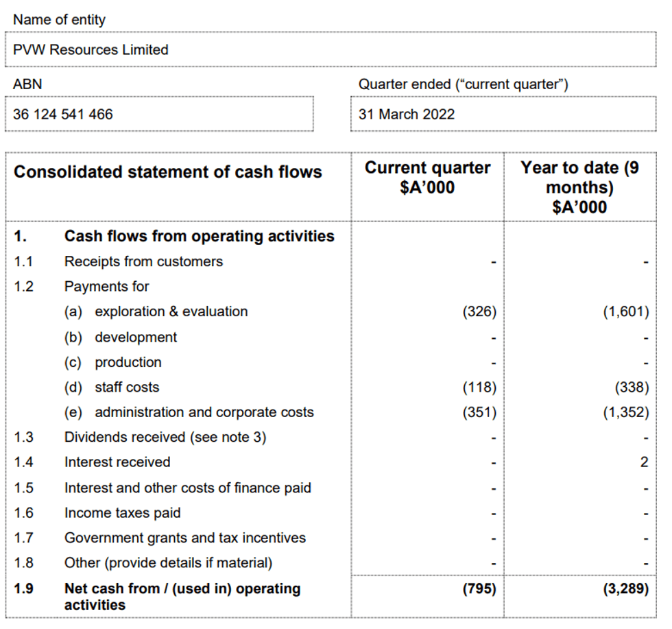
Task: Select 'exploration & evaluation' row label
Action: click(x=171, y=311)
